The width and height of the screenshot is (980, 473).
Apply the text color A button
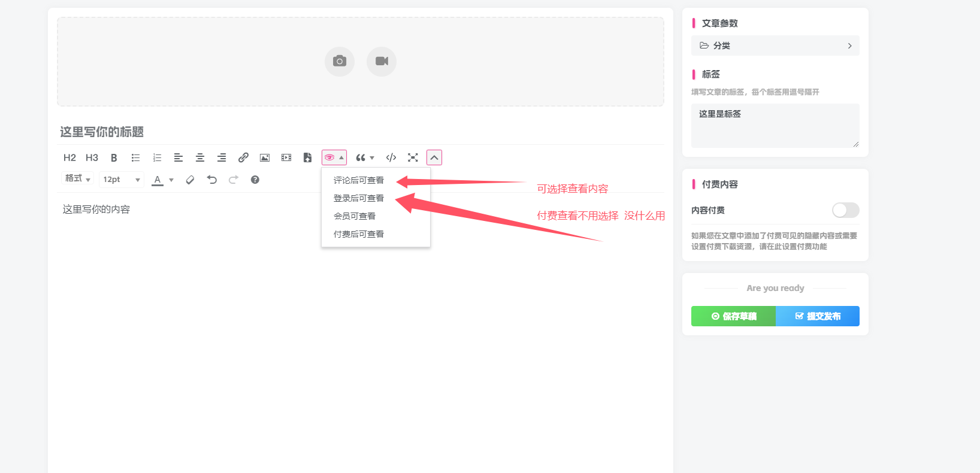[158, 180]
